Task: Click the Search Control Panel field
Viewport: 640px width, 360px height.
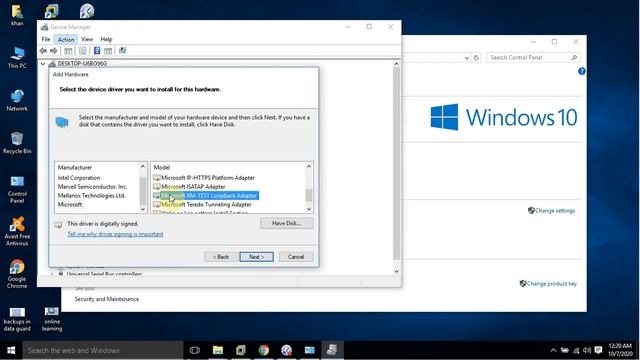Action: [533, 58]
